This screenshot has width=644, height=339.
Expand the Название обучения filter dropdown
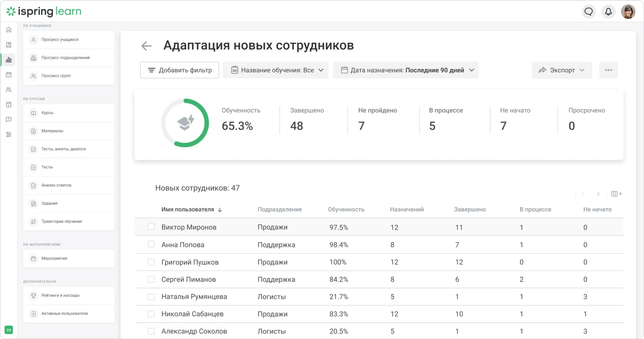(x=276, y=70)
